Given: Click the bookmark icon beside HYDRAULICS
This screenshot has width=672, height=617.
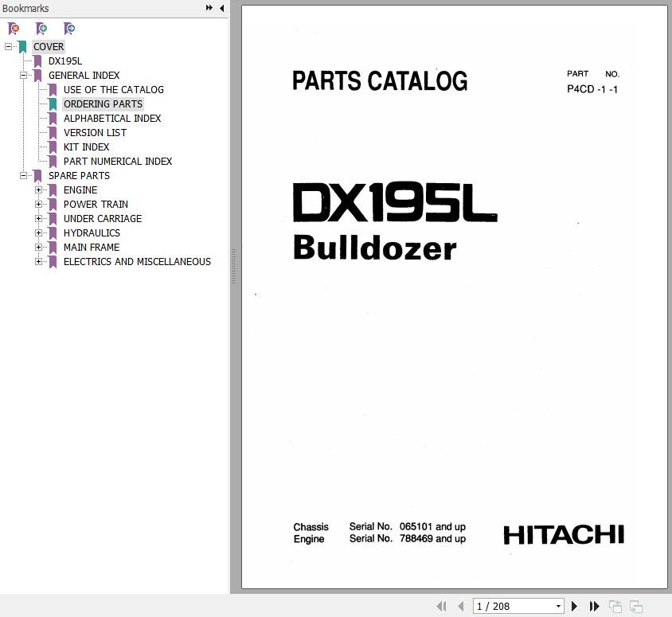Looking at the screenshot, I should coord(53,233).
